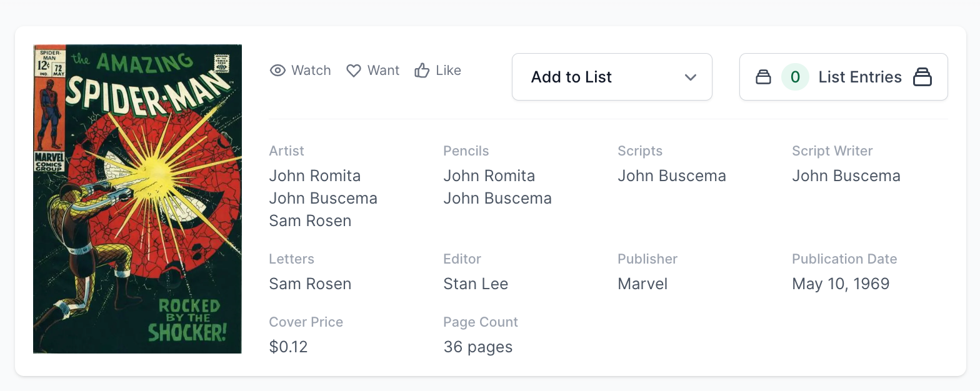Screen dimensions: 980x391
Task: Toggle the Want text label
Action: [383, 71]
